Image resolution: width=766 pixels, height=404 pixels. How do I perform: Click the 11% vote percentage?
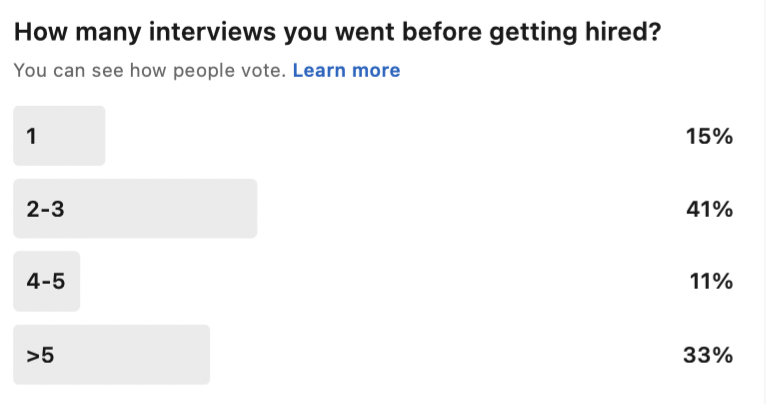(x=711, y=281)
